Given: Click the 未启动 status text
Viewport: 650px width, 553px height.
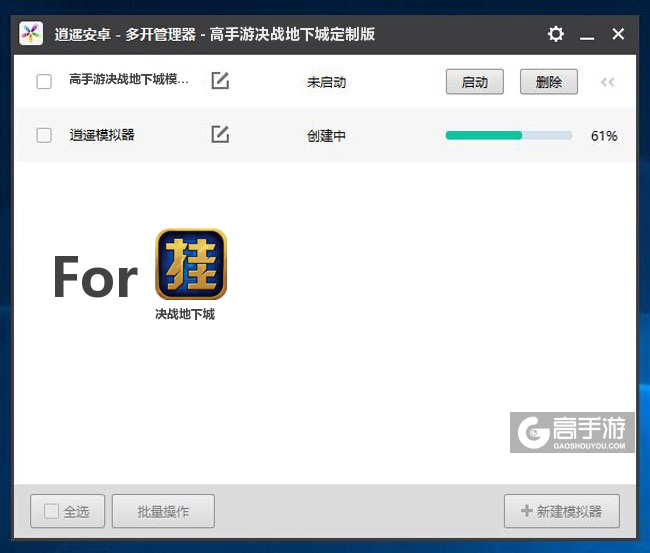Looking at the screenshot, I should [x=326, y=82].
